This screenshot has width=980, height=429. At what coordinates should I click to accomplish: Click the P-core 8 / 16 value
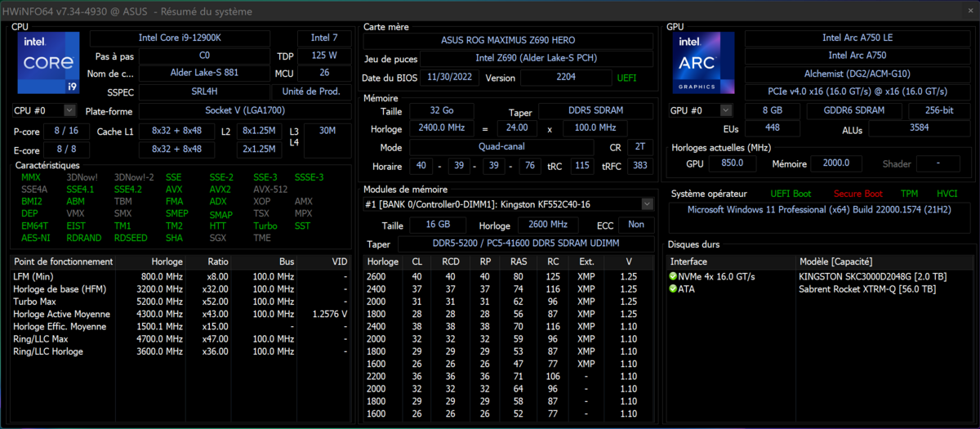coord(67,131)
